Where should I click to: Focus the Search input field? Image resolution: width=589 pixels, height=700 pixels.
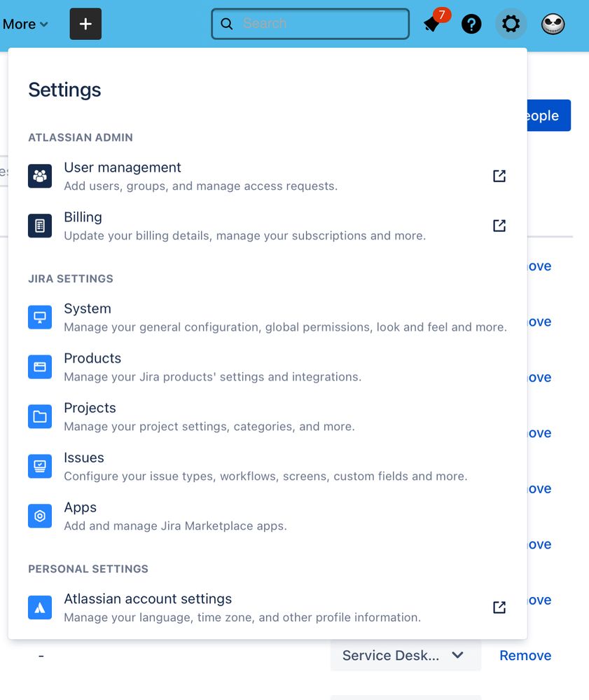(x=310, y=24)
